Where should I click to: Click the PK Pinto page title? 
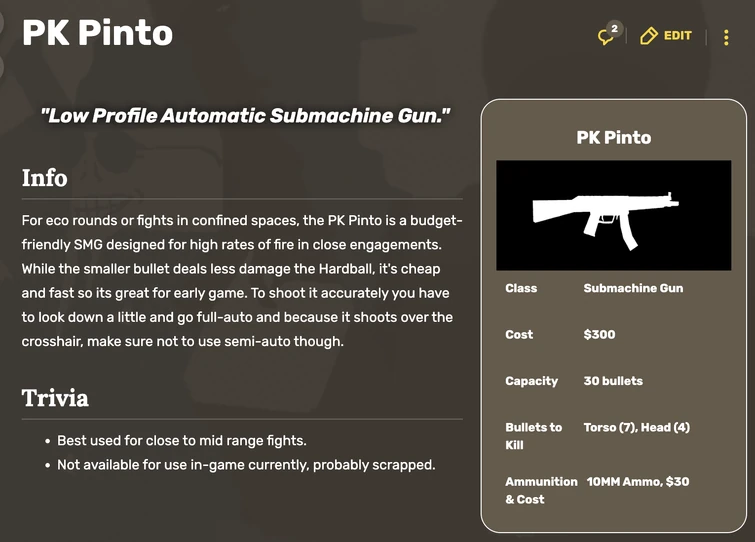(98, 33)
